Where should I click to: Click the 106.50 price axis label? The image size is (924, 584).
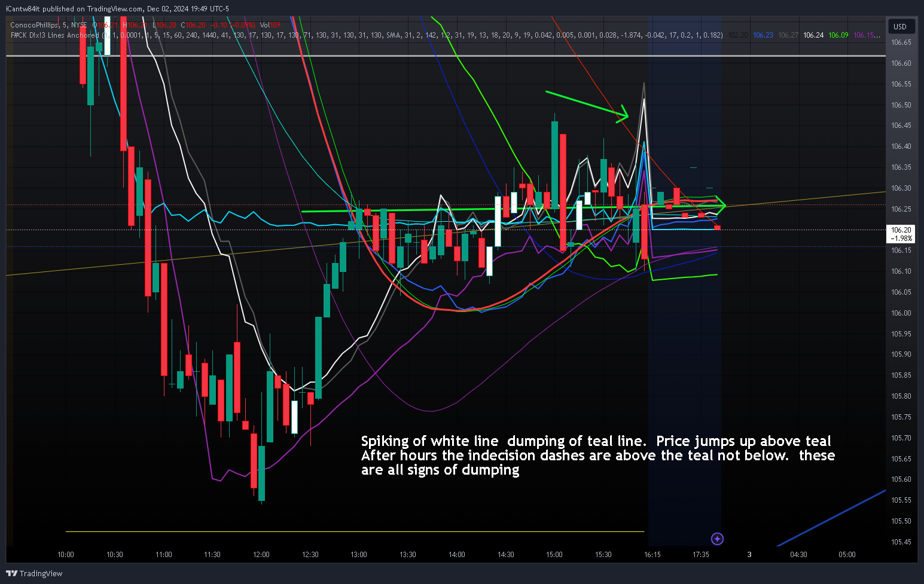[x=901, y=105]
